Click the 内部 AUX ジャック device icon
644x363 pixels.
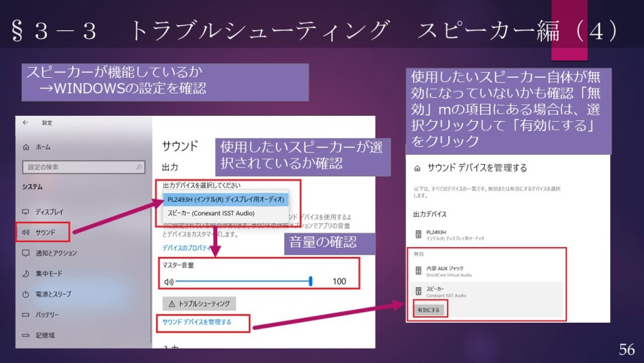coord(418,271)
